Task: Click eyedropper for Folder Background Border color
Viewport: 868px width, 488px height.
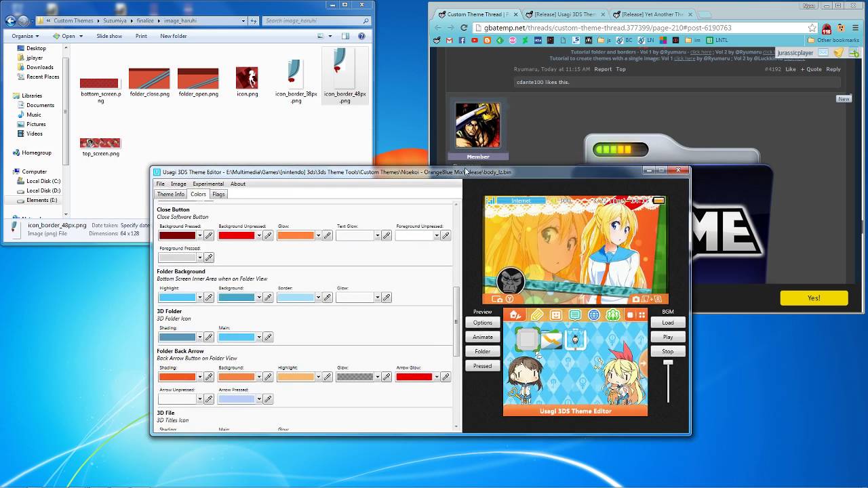Action: click(327, 298)
